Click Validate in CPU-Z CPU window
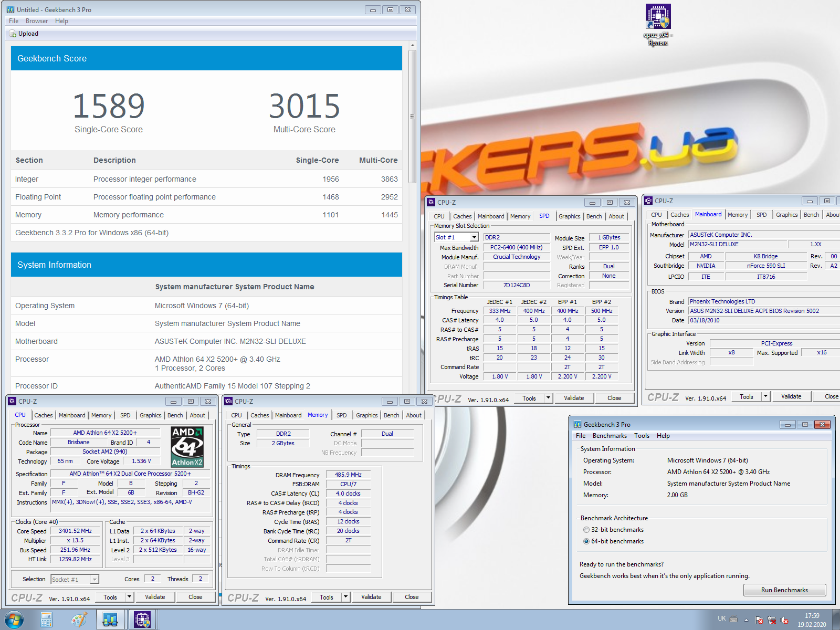840x630 pixels. pyautogui.click(x=155, y=597)
